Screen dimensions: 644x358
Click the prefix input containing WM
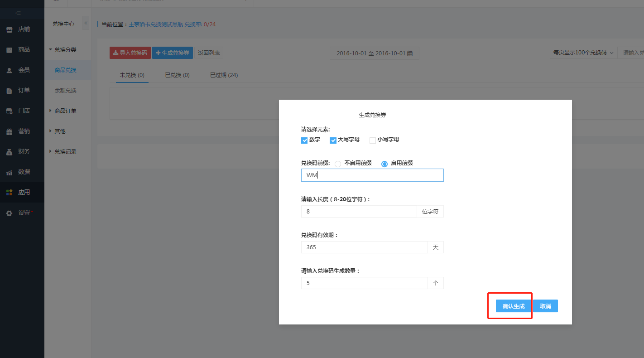[x=372, y=175]
